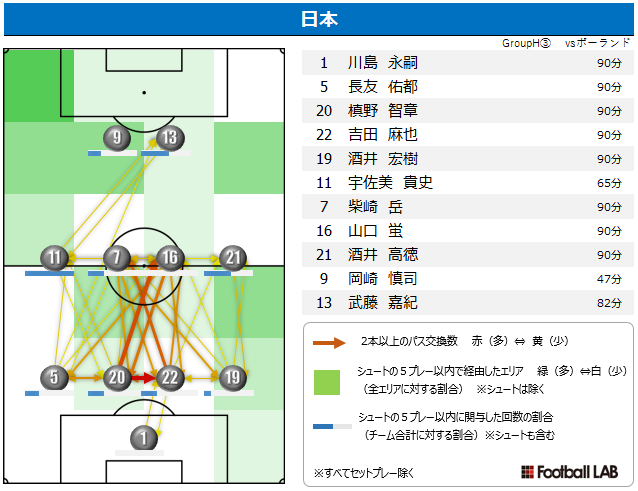Select defender node number 19

(x=233, y=377)
